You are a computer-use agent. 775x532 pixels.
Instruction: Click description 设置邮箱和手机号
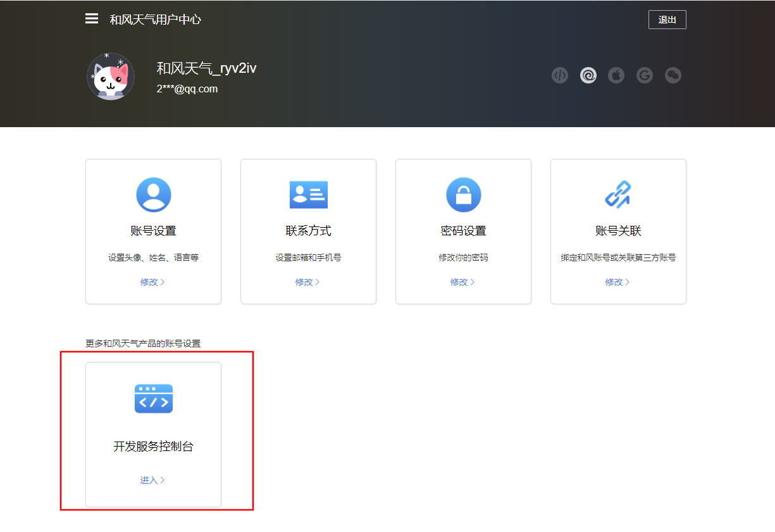click(309, 258)
